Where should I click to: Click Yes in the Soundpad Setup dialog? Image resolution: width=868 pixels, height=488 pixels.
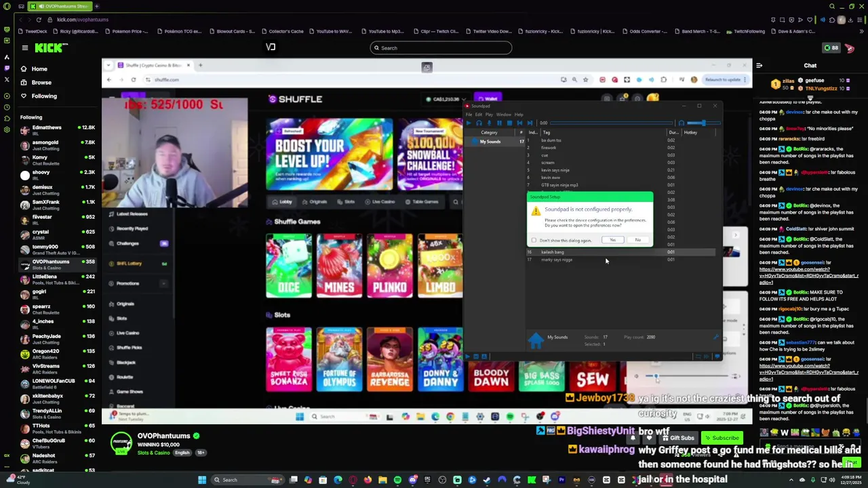pos(612,240)
